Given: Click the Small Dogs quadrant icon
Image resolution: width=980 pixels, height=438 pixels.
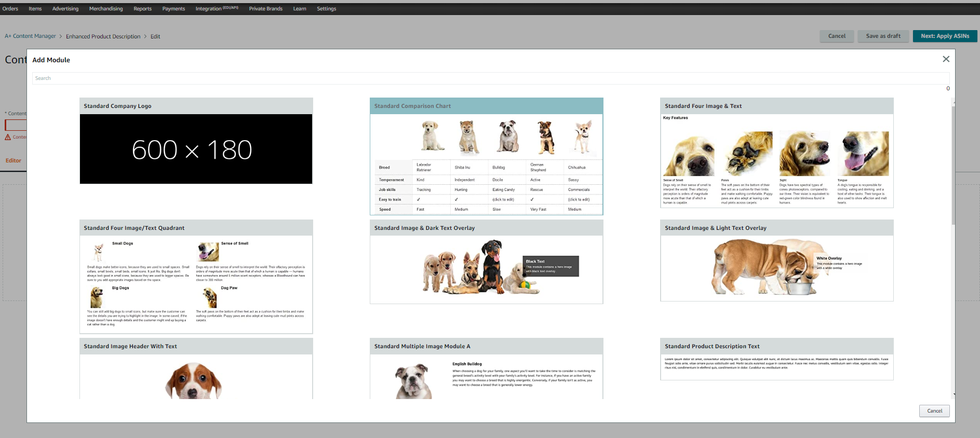Looking at the screenshot, I should click(98, 252).
